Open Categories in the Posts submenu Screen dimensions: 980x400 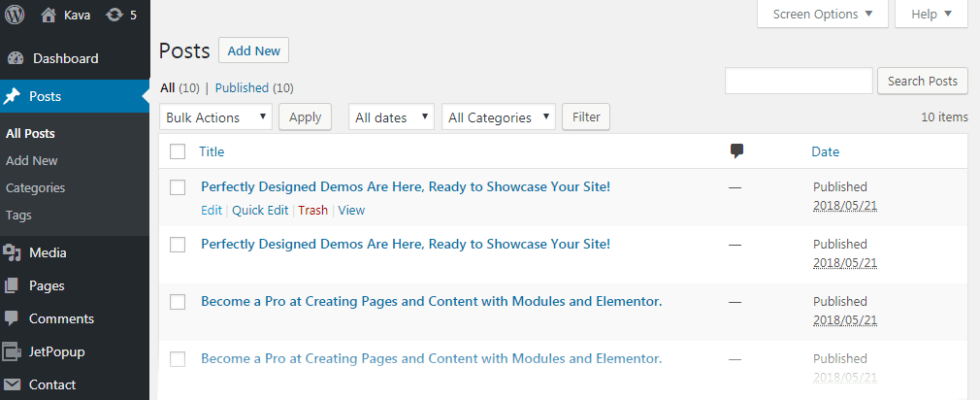coord(35,187)
